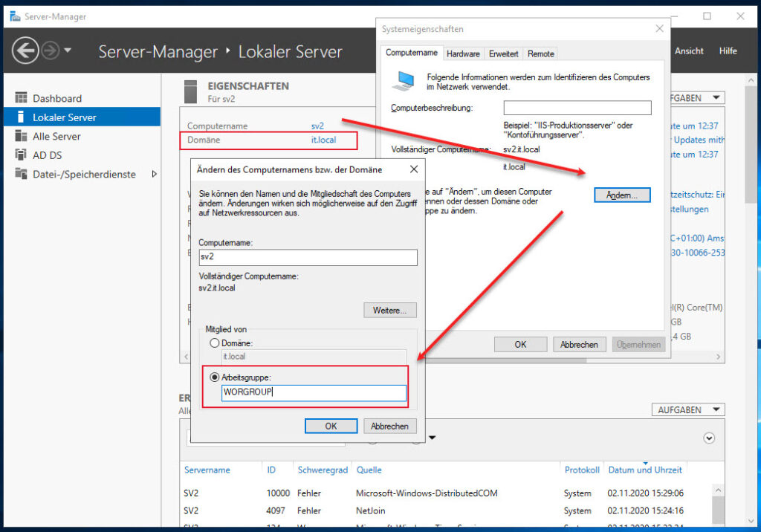Click the Server-Manager title bar icon
Image resolution: width=761 pixels, height=532 pixels.
[15, 16]
